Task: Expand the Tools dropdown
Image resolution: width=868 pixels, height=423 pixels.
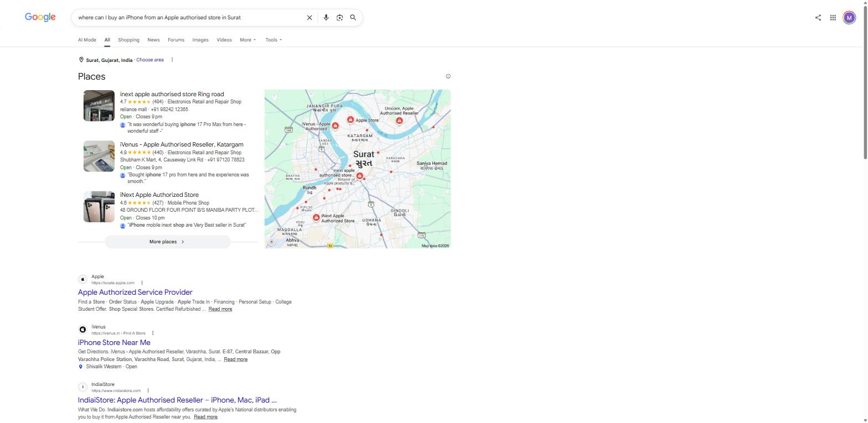Action: tap(273, 40)
